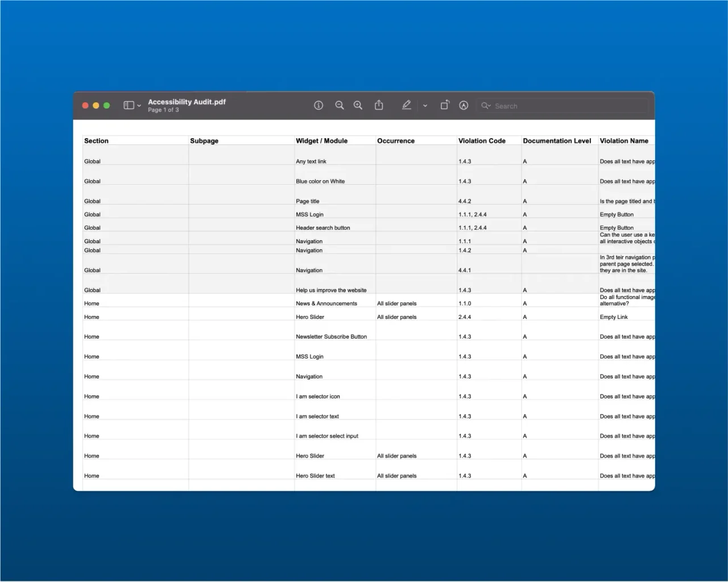728x582 pixels.
Task: Select the 'Documentation Level' column header
Action: tap(557, 141)
